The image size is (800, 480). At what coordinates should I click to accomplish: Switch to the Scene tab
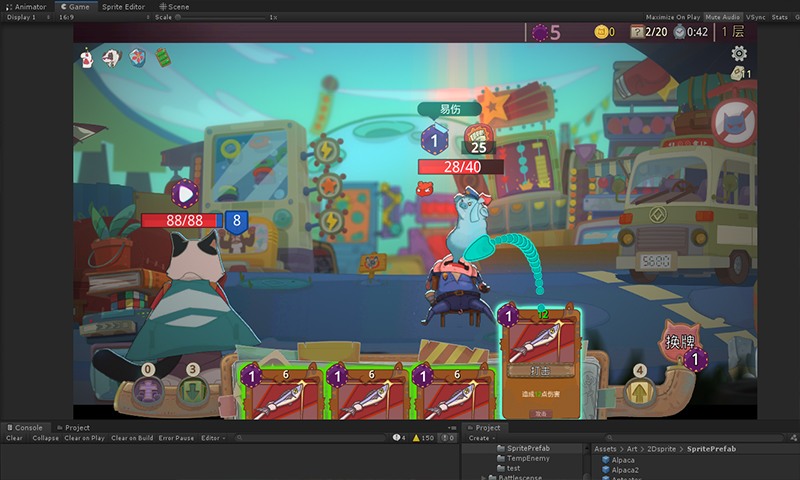tap(174, 6)
